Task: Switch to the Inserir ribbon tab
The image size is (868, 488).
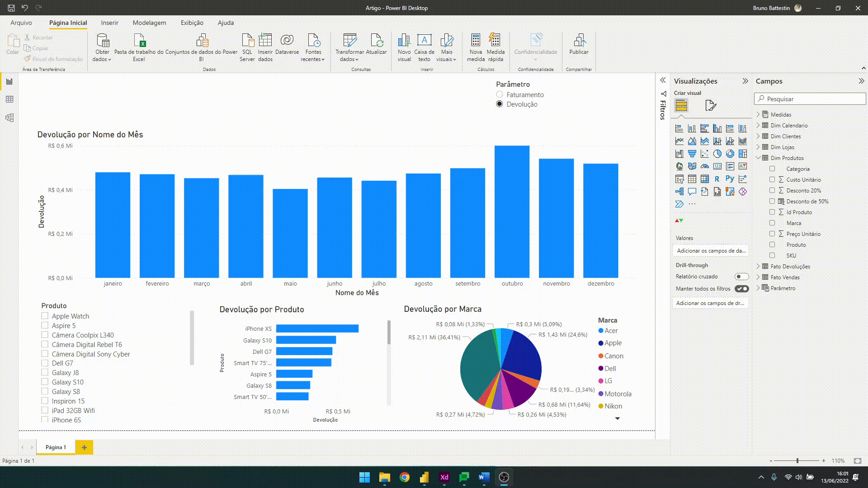Action: point(109,23)
